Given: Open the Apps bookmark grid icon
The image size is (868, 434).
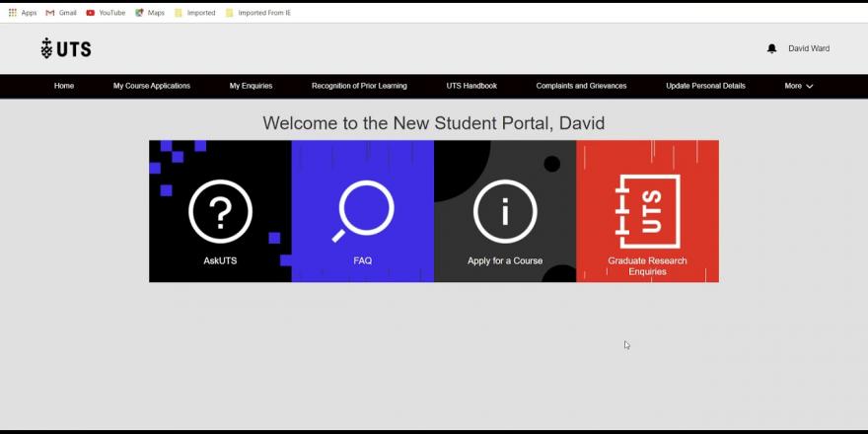Looking at the screenshot, I should (13, 13).
